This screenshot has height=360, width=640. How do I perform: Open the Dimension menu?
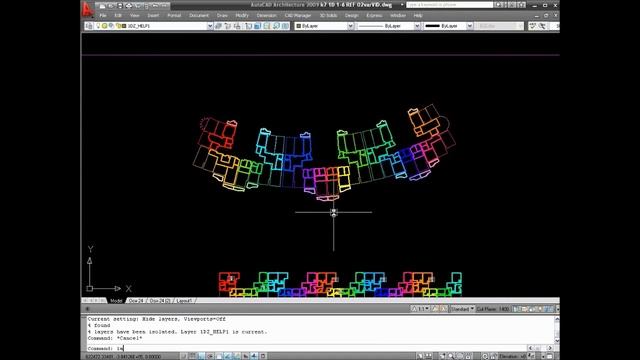(267, 16)
